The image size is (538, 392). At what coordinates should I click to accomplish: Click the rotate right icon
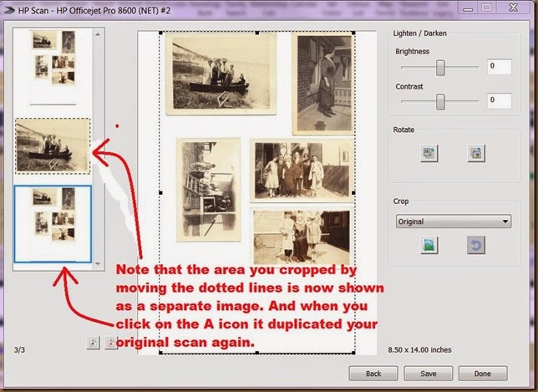(x=476, y=153)
